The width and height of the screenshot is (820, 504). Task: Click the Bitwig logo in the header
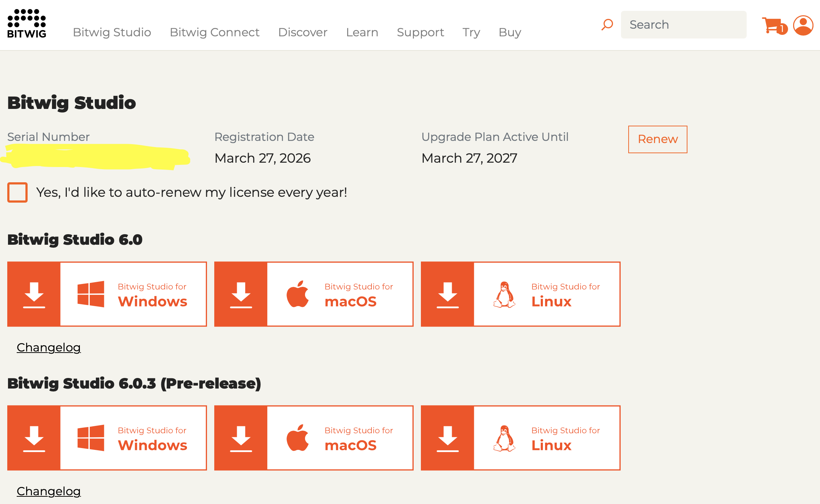tap(27, 24)
